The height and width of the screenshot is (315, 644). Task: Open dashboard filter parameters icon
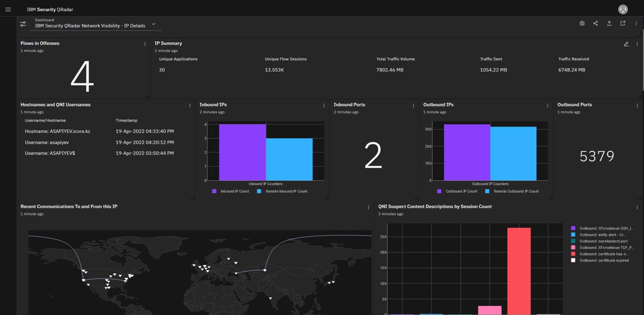coord(23,24)
